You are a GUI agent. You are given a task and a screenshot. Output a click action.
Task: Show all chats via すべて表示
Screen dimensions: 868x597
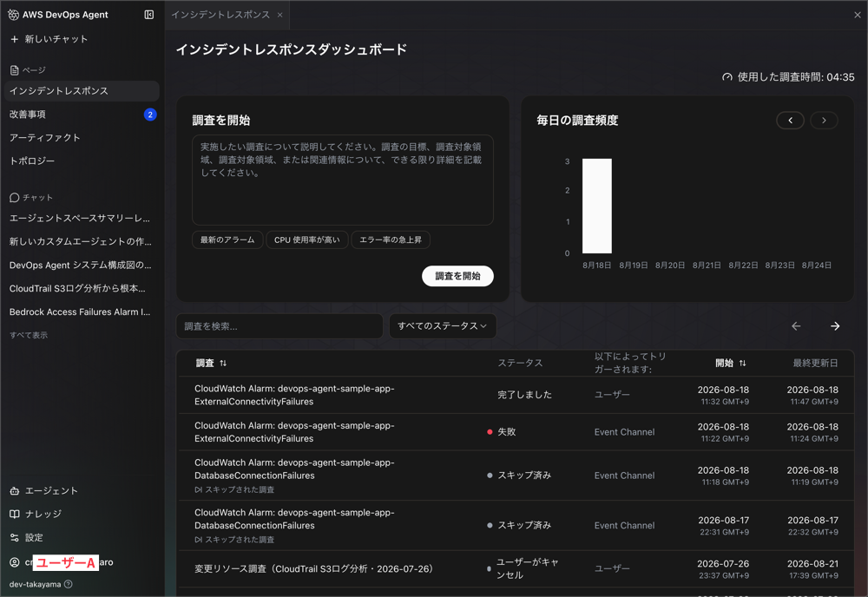pyautogui.click(x=29, y=335)
